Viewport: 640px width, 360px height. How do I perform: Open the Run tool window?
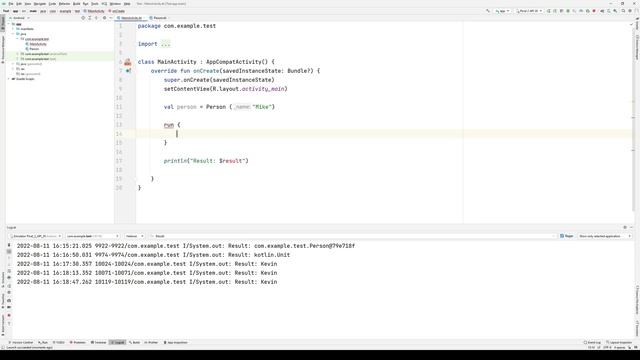pyautogui.click(x=43, y=342)
